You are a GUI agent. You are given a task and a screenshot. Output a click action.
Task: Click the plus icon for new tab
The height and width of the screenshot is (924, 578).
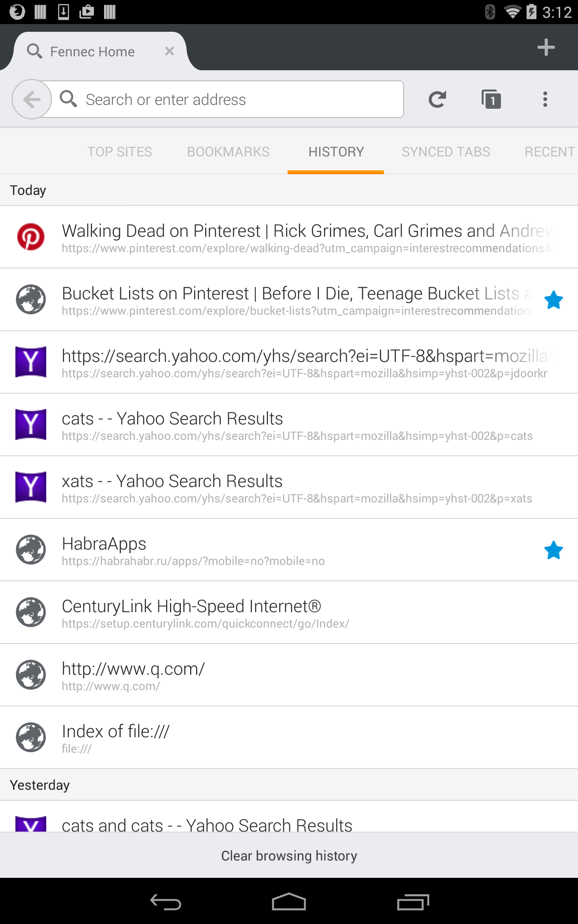click(x=546, y=47)
